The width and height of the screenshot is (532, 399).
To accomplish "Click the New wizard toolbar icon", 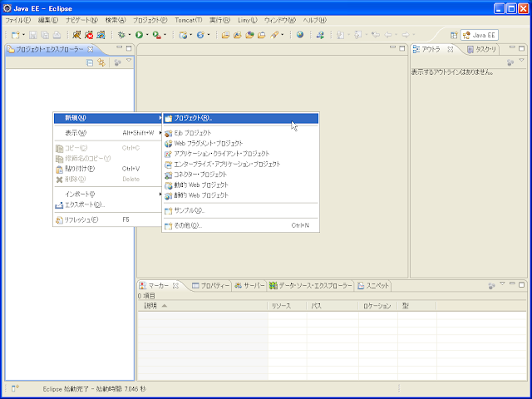I will tap(16, 35).
